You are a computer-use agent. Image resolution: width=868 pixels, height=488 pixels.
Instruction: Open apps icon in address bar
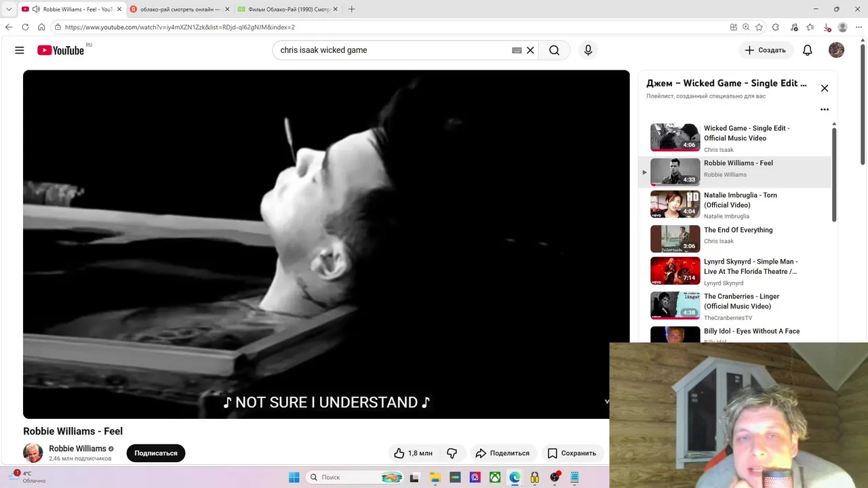pyautogui.click(x=733, y=27)
